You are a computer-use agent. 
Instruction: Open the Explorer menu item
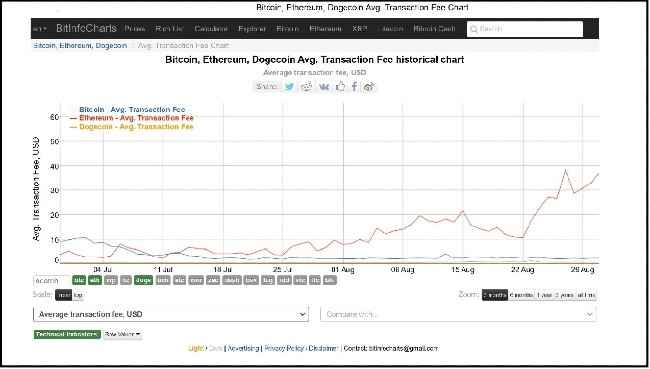coord(252,29)
